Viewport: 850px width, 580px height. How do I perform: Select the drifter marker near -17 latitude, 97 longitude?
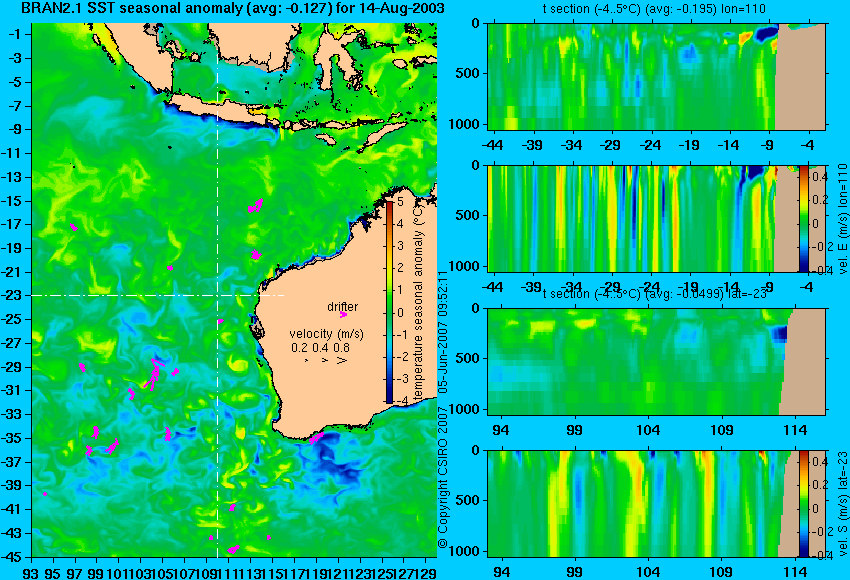click(74, 227)
